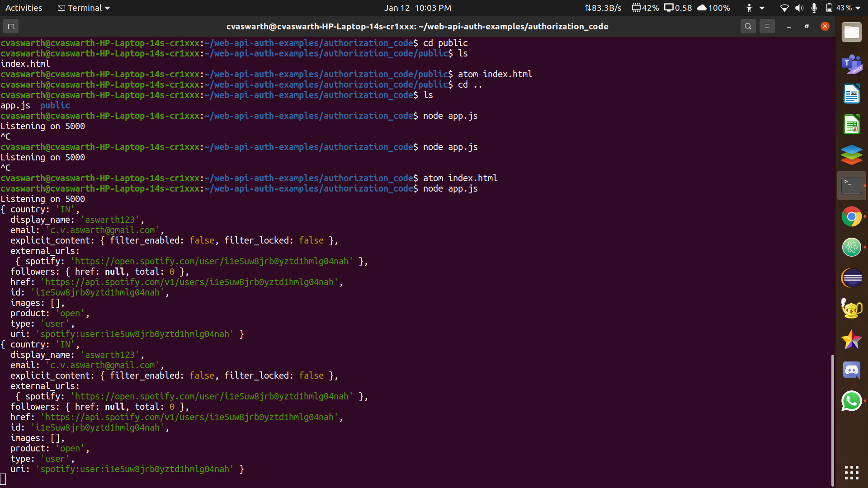Open the clock and calendar panel
This screenshot has width=868, height=488.
(x=417, y=8)
